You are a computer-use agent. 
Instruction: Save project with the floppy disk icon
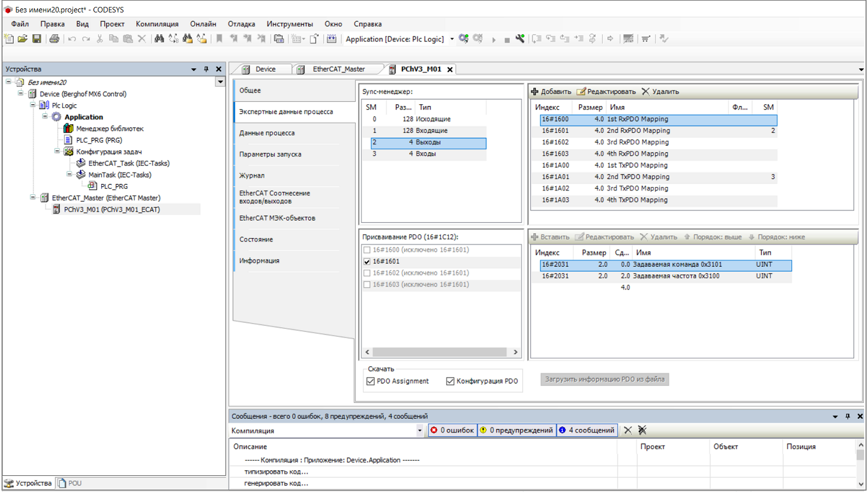(37, 39)
